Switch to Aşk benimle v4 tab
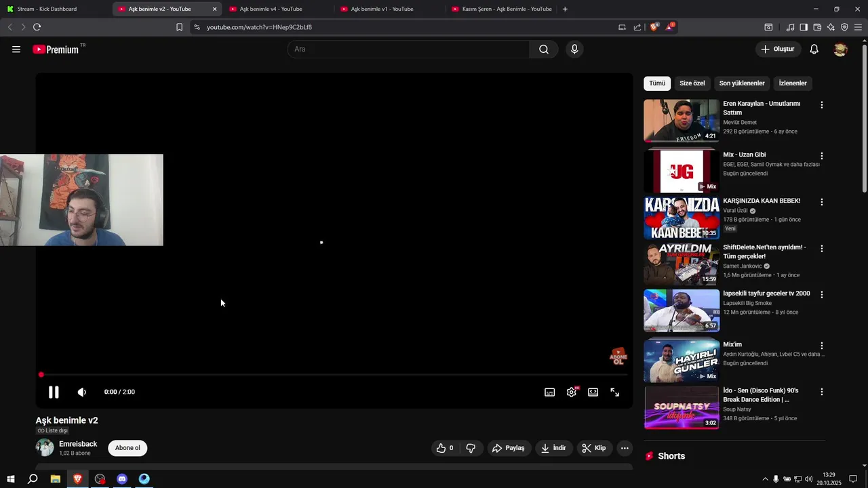Image resolution: width=868 pixels, height=488 pixels. tap(277, 9)
